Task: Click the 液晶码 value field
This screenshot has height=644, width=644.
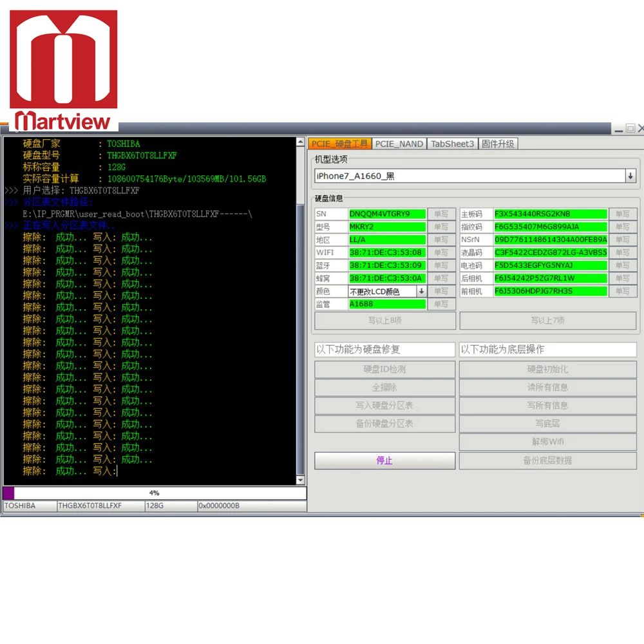Action: (551, 252)
